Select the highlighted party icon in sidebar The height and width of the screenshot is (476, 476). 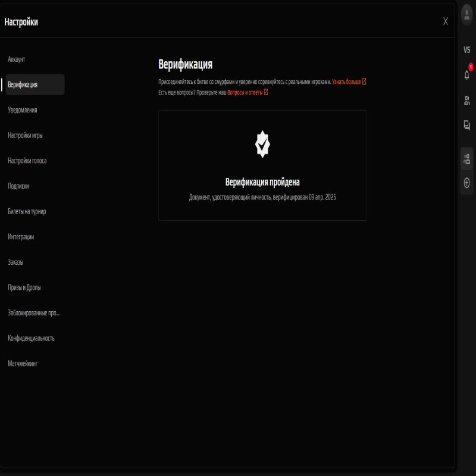(x=466, y=158)
